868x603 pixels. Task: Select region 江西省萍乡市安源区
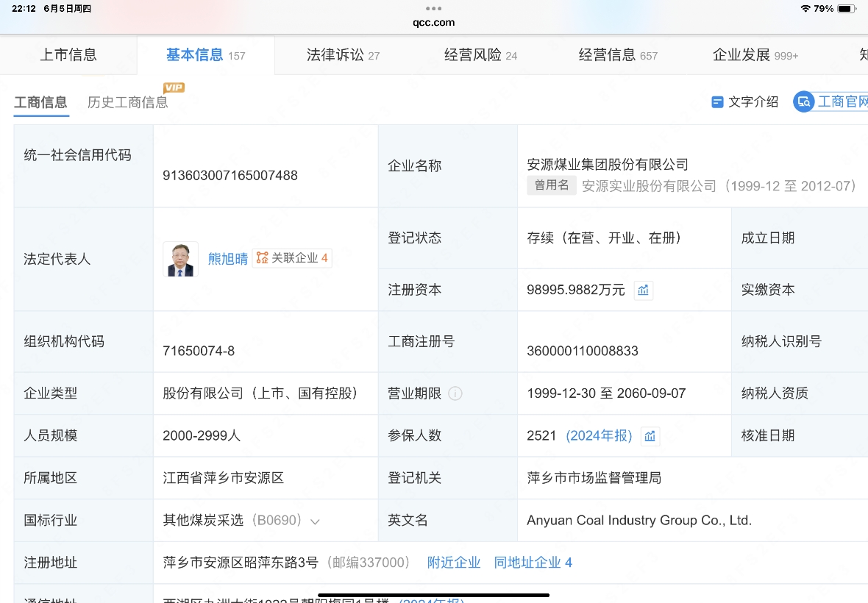pyautogui.click(x=223, y=478)
